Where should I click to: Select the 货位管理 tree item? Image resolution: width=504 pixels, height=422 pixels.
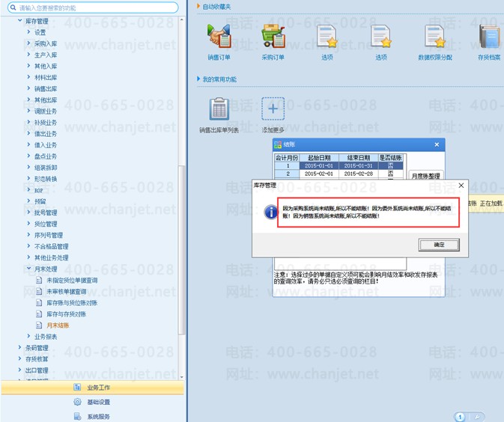[46, 224]
